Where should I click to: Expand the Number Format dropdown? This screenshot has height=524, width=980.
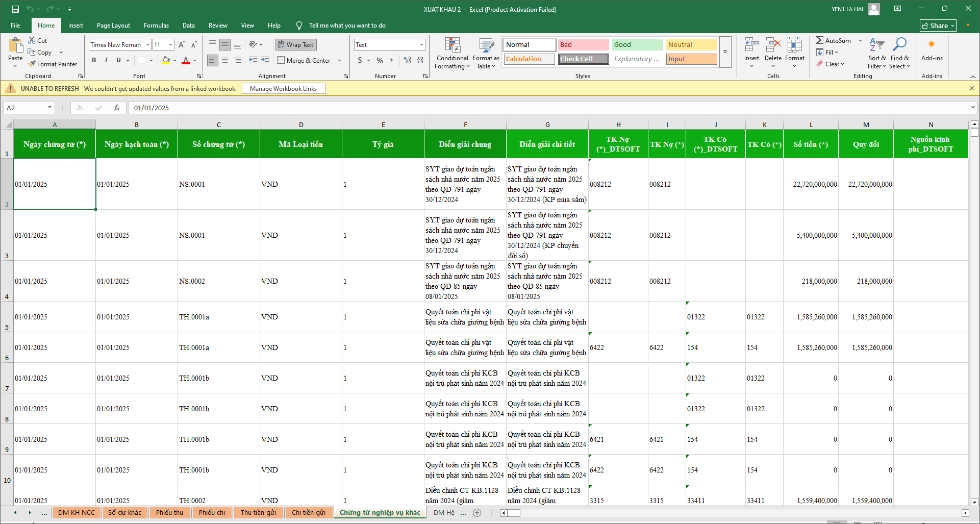pos(421,45)
